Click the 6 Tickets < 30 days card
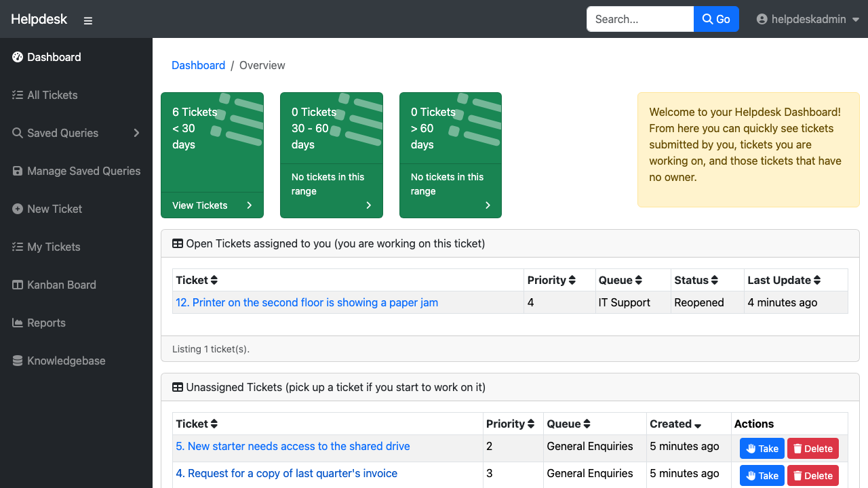The width and height of the screenshot is (868, 488). (212, 155)
